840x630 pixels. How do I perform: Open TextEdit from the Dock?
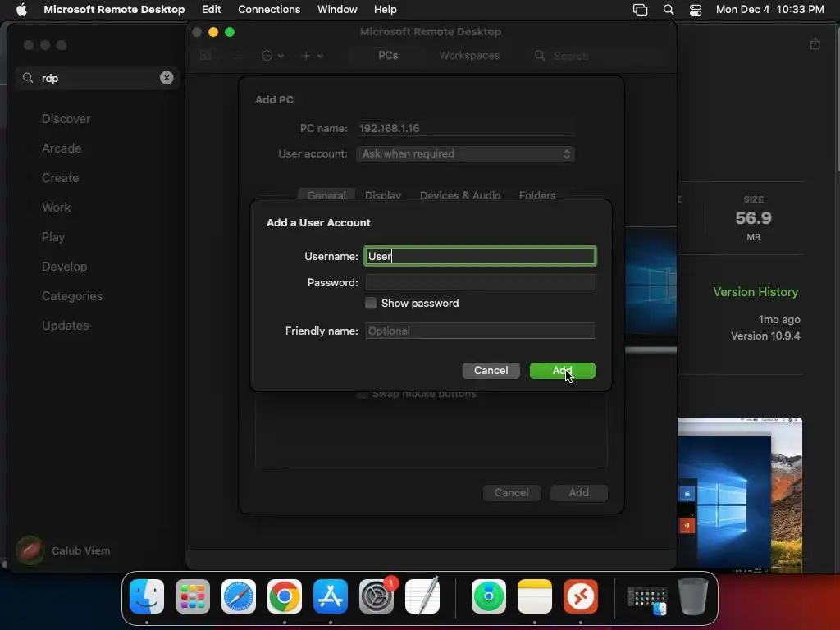422,596
